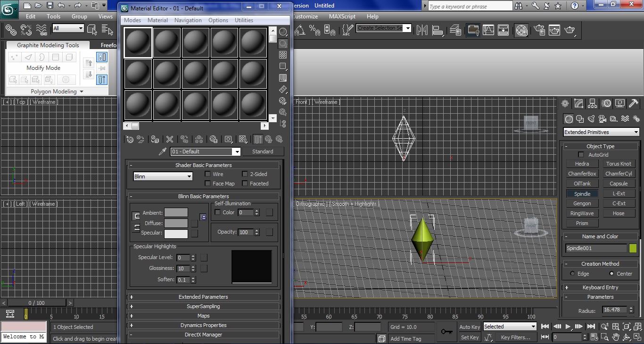
Task: Enable the Faceted checkbox
Action: tap(245, 184)
